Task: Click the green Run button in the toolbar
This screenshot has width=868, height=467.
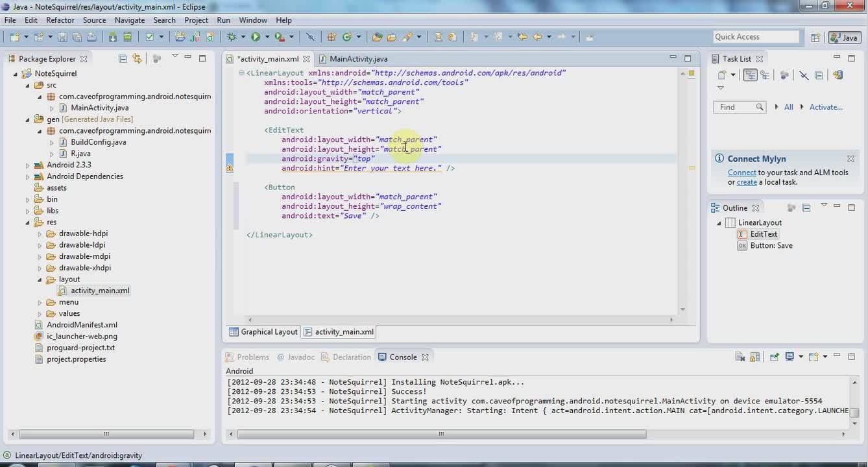Action: [256, 37]
